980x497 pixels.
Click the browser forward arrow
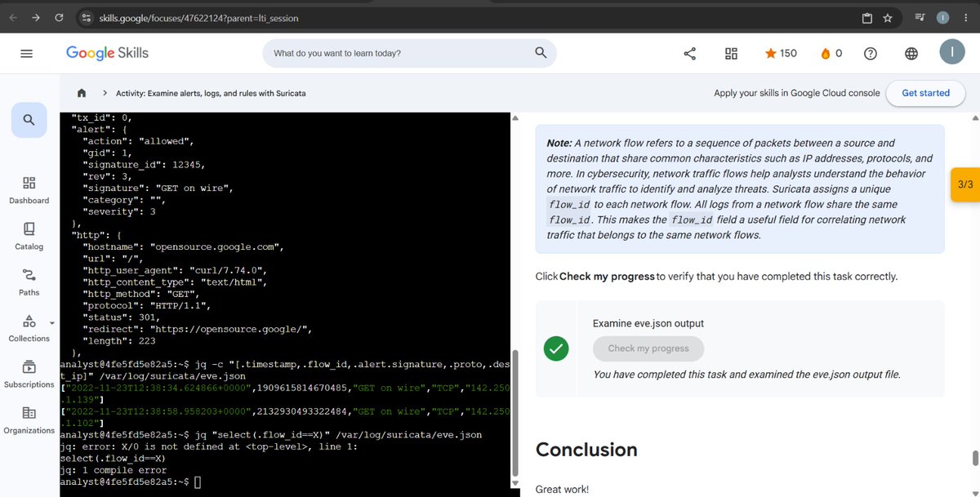pos(36,17)
